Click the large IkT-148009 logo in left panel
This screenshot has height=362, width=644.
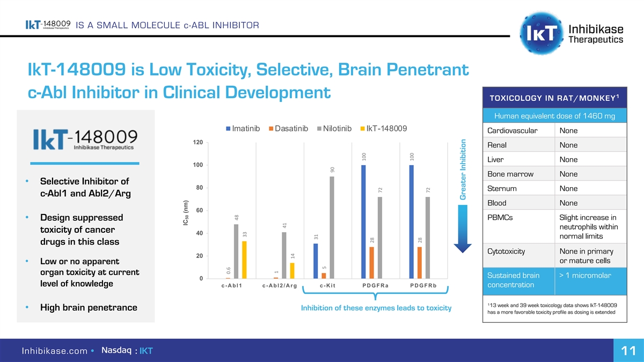[x=86, y=138]
